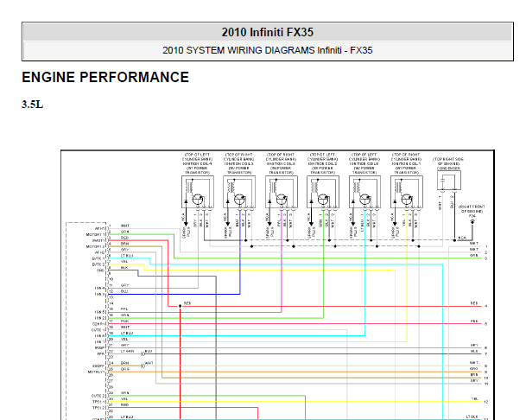This screenshot has width=526, height=420.
Task: Click the 'GND' connector pin label
Action: coord(101,270)
